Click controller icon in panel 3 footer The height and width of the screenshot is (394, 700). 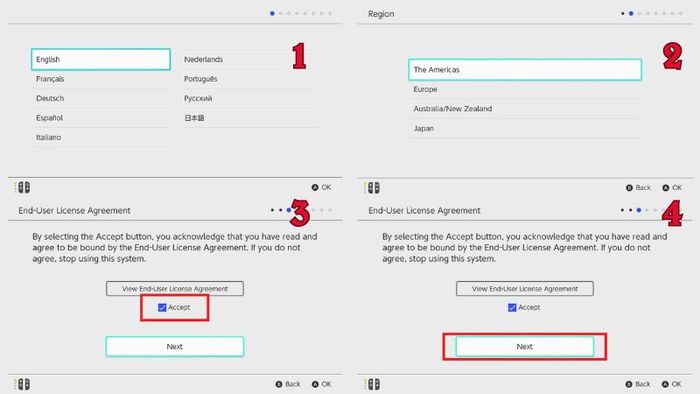22,384
